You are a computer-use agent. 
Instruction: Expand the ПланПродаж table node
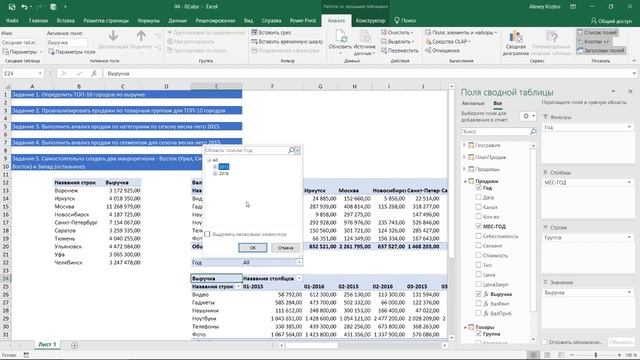(x=464, y=157)
